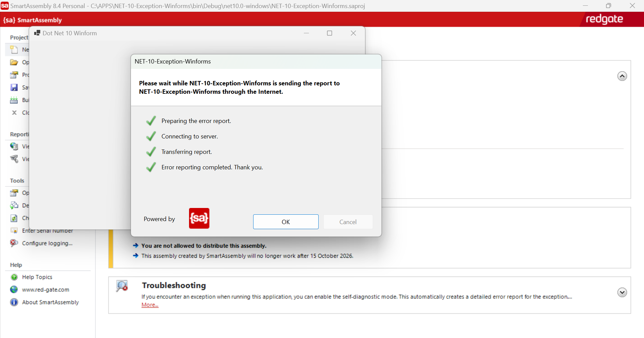Screen dimensions: 644x338
Task: Click Open Project folder icon
Action: point(14,62)
